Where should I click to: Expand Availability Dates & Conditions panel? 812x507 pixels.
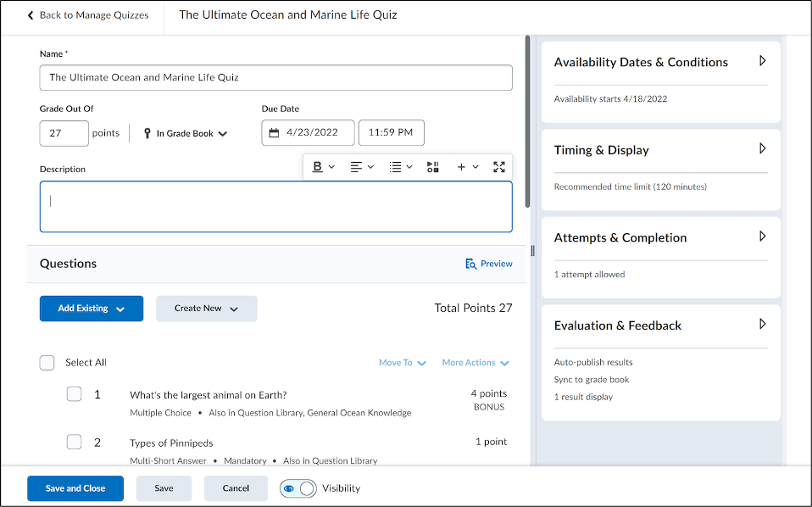[762, 61]
